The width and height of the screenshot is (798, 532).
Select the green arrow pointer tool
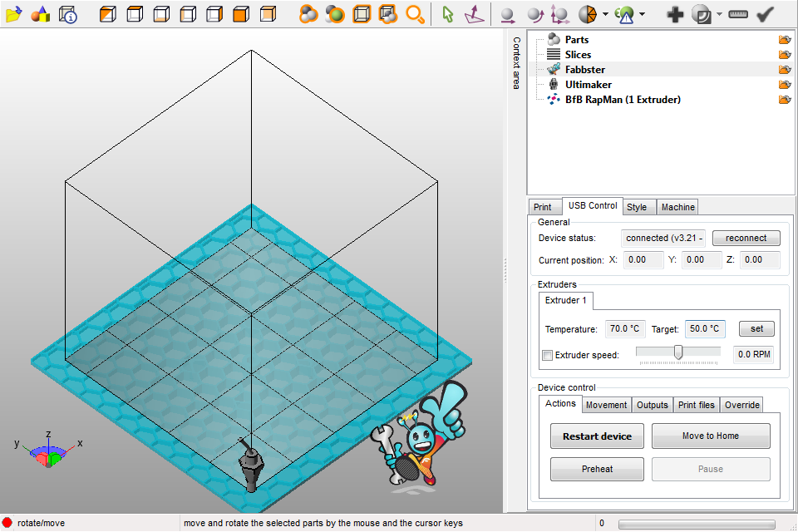(448, 14)
